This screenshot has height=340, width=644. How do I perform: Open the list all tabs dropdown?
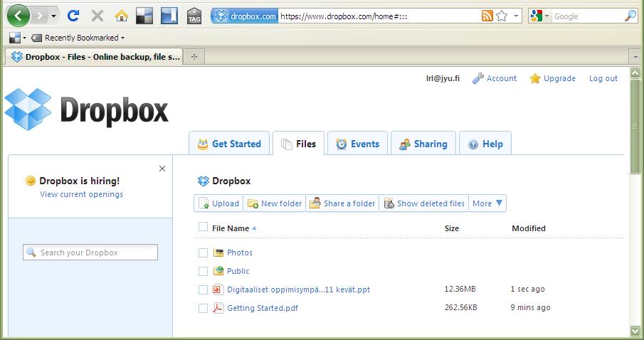635,57
